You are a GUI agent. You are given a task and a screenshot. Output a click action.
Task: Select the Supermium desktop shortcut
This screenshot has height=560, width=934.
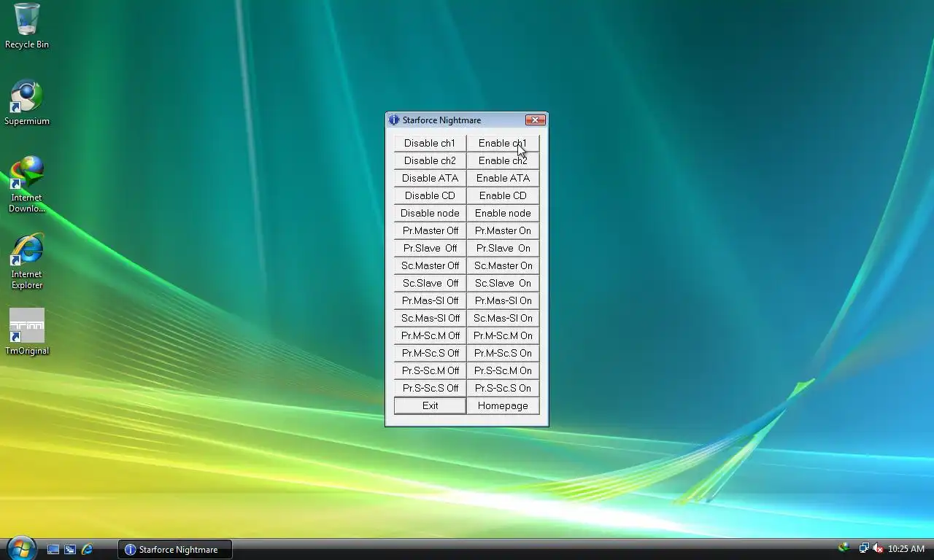(x=27, y=103)
